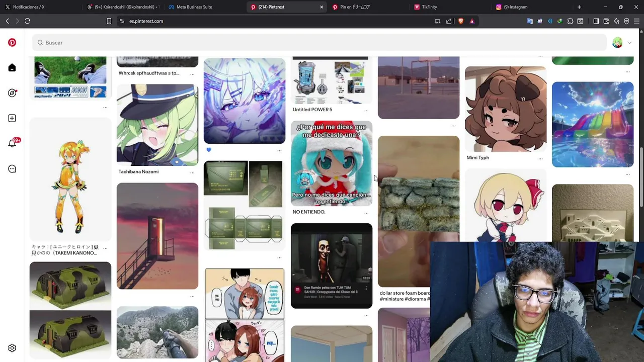644x362 pixels.
Task: Open the extensions puzzle icon
Action: (570, 21)
